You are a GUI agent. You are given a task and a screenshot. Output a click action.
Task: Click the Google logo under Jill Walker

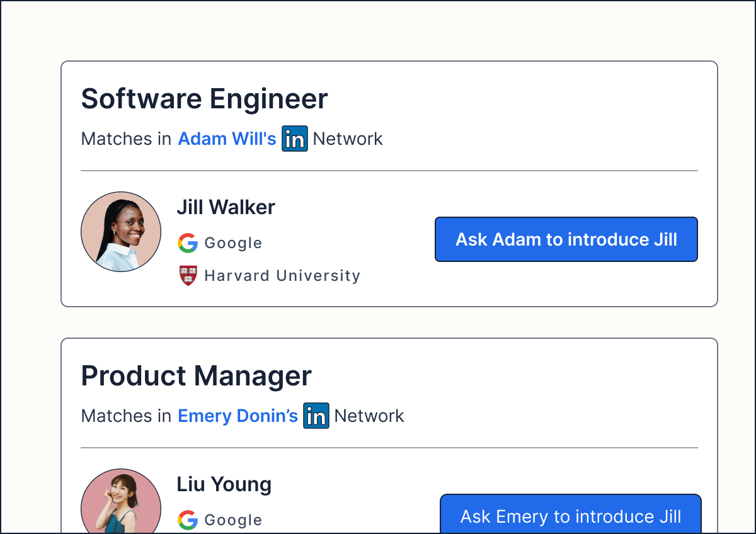188,243
